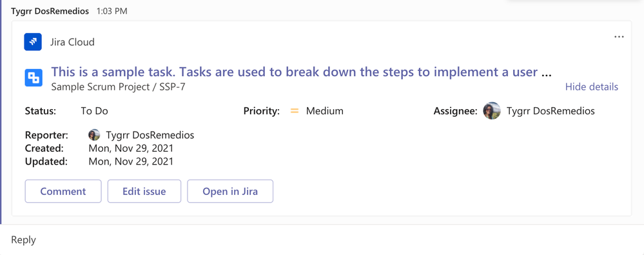Collapse card with Hide details
The image size is (644, 255).
591,87
